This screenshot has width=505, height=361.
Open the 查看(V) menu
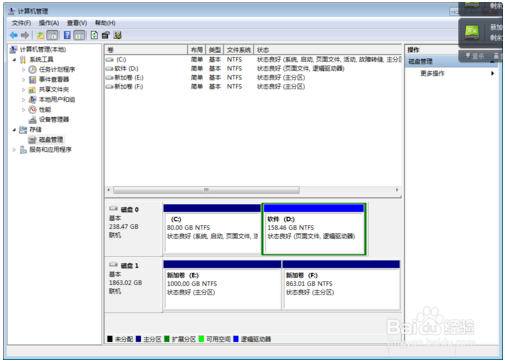[77, 23]
